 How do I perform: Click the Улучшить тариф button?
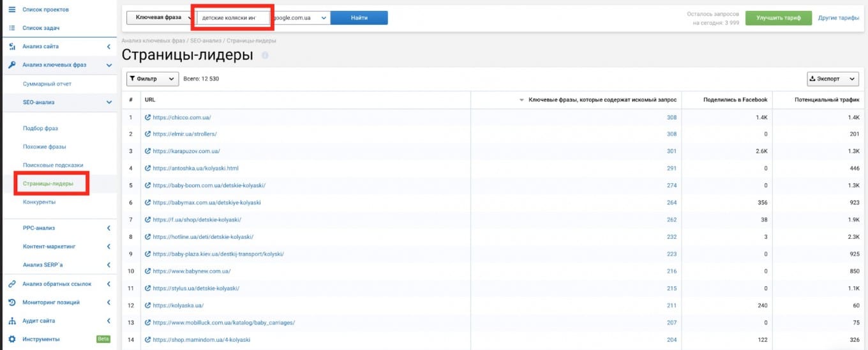[778, 18]
